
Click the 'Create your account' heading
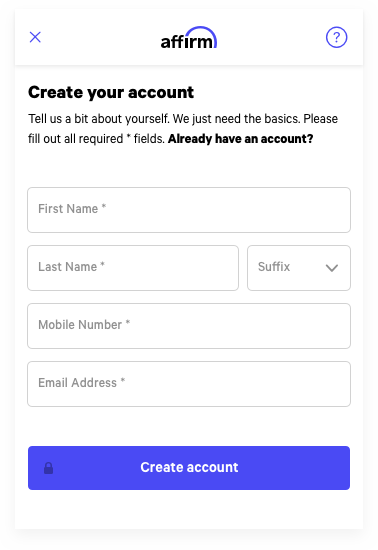tap(111, 93)
